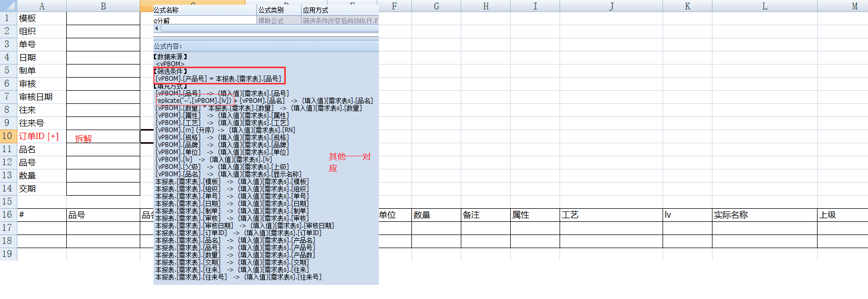Select column J header
The height and width of the screenshot is (299, 868).
click(612, 6)
